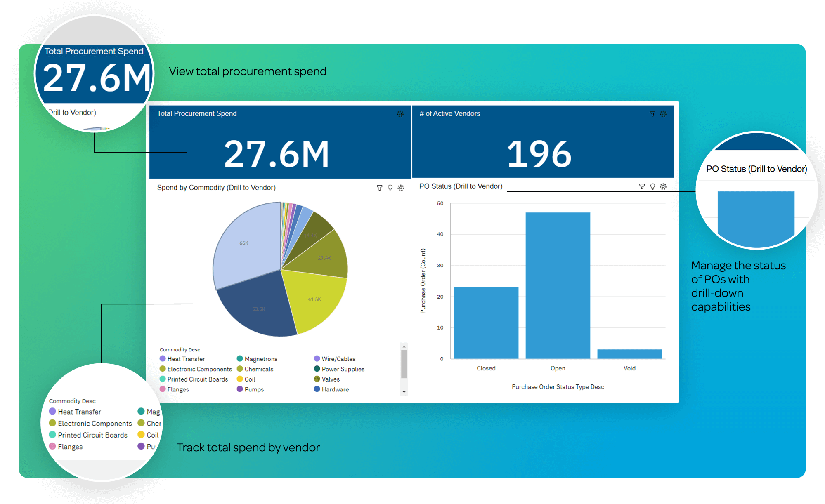This screenshot has height=504, width=825.
Task: Select the filter icon on PO Status chart
Action: tap(641, 186)
